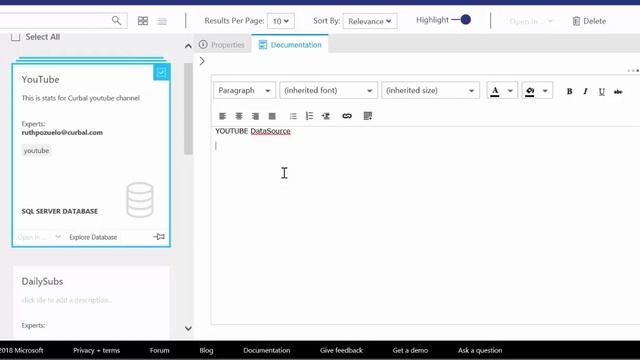This screenshot has height=360, width=640.
Task: Apply italic formatting
Action: point(585,91)
